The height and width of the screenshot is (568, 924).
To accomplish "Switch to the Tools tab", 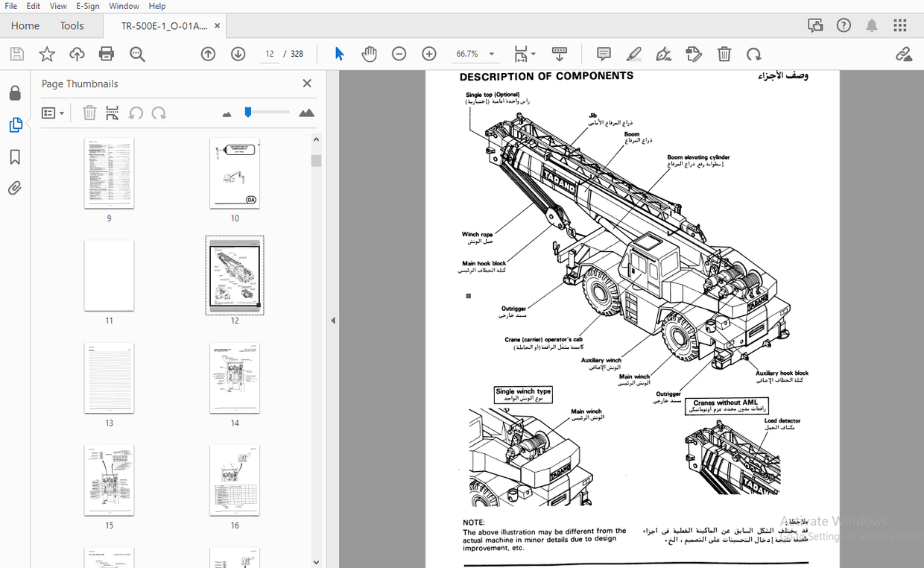I will (72, 25).
